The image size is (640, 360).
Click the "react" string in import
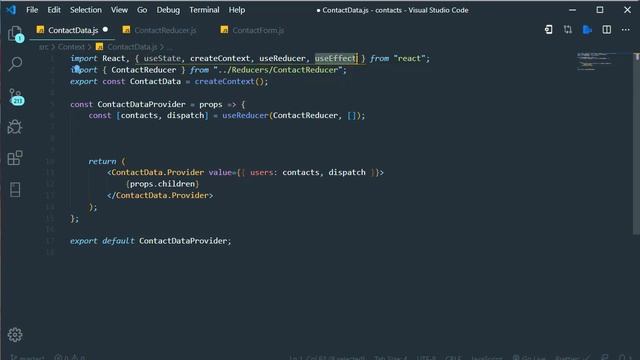pos(409,58)
